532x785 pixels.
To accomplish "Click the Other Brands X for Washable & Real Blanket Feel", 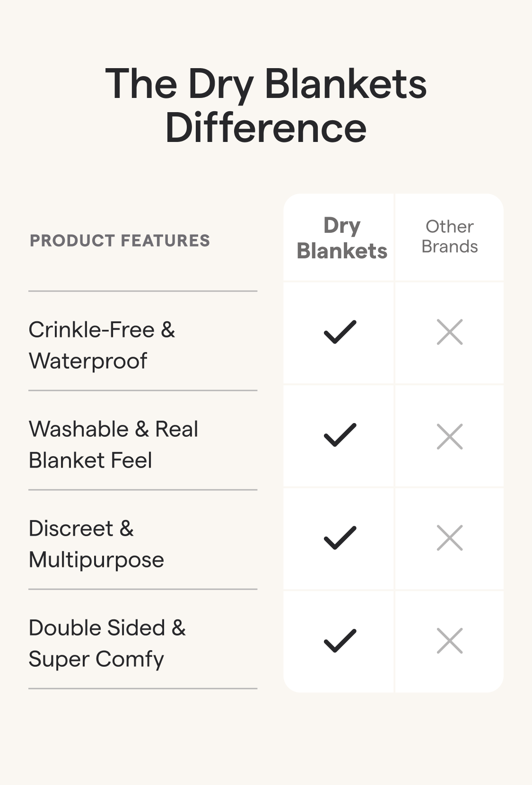I will coord(450,436).
